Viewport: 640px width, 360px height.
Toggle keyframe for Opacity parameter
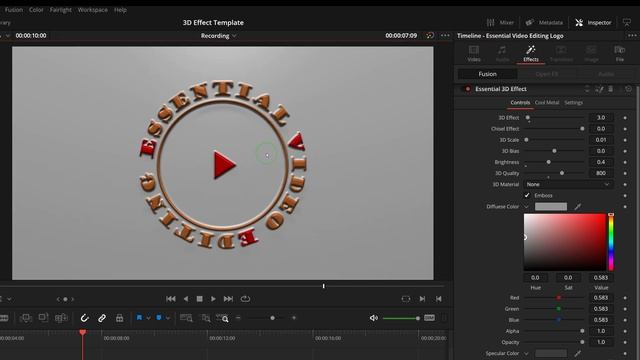click(625, 342)
